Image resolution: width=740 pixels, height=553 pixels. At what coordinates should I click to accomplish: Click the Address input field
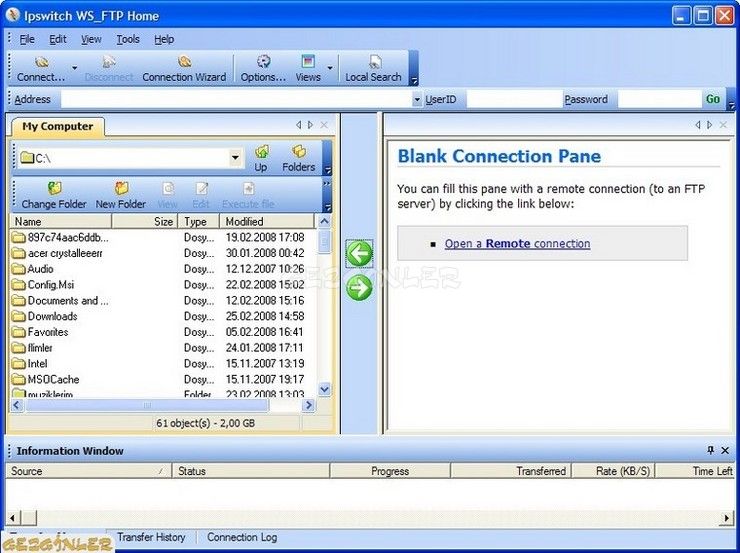click(x=236, y=99)
